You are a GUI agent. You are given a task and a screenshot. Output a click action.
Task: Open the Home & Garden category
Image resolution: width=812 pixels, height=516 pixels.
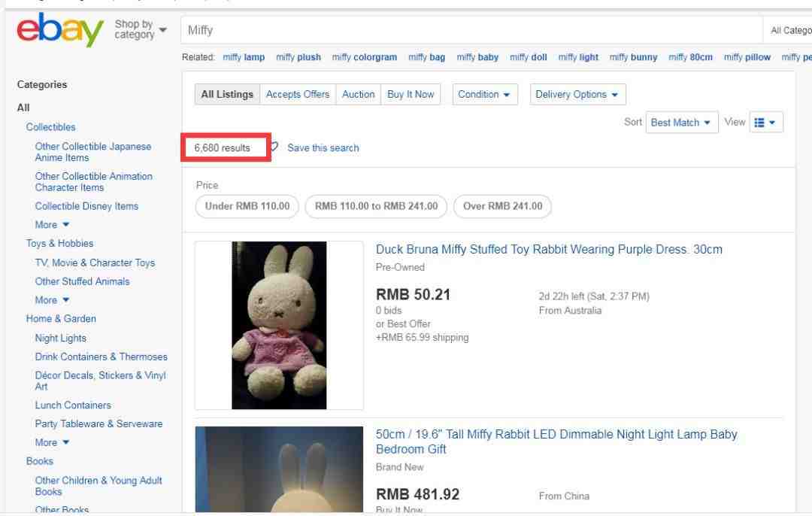61,319
